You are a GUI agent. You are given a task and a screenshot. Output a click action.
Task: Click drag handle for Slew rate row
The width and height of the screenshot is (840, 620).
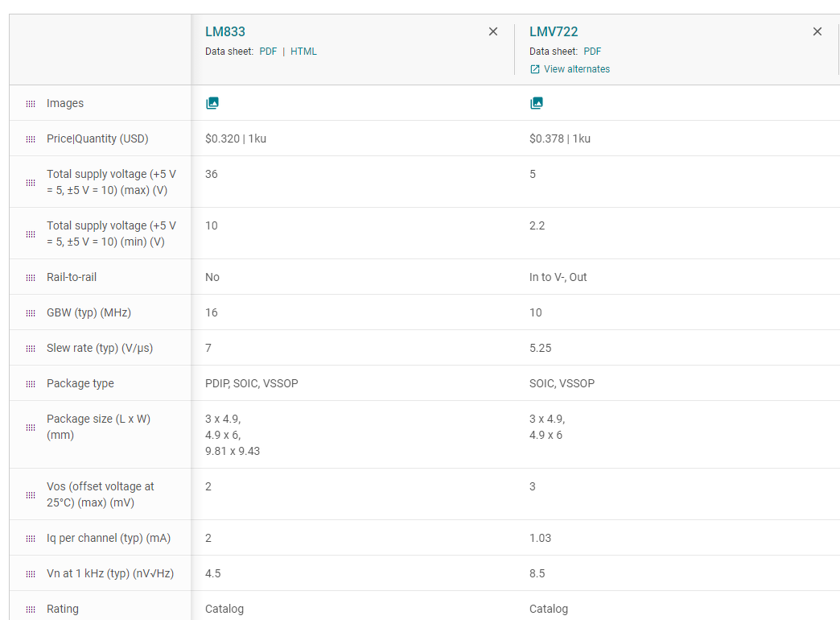[31, 348]
